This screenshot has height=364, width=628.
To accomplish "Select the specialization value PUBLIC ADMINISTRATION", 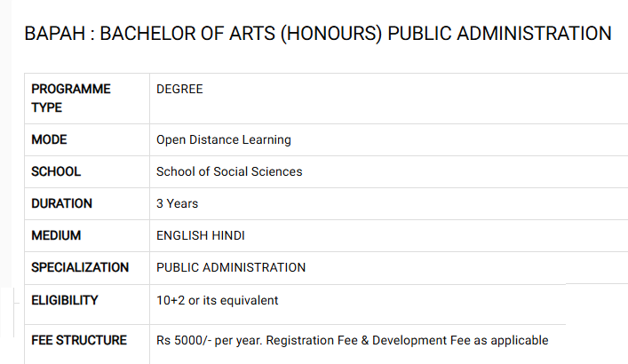I will (231, 267).
